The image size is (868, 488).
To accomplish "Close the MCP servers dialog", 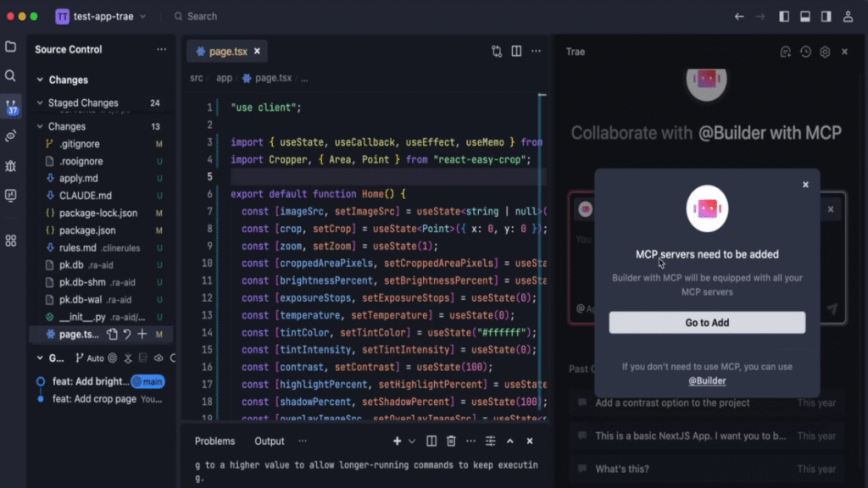I will (805, 185).
